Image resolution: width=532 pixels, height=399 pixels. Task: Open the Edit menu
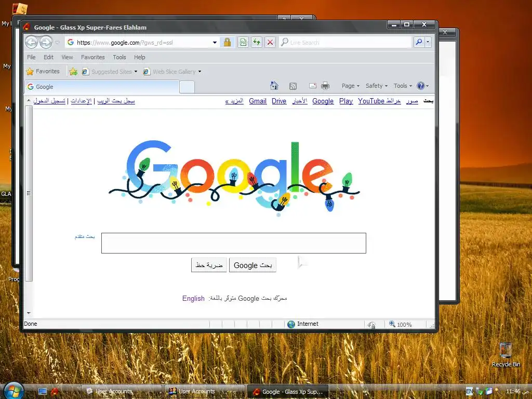pos(48,57)
